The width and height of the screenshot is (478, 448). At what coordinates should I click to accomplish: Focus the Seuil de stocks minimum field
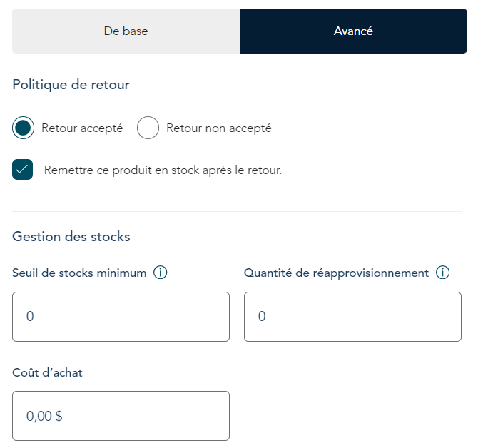tap(121, 317)
